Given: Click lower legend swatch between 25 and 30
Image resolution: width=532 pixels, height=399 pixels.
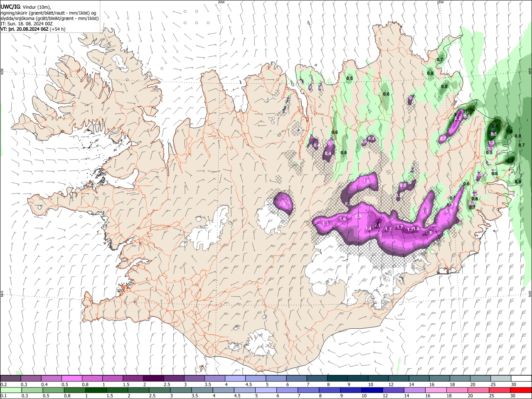Looking at the screenshot, I should (500, 390).
